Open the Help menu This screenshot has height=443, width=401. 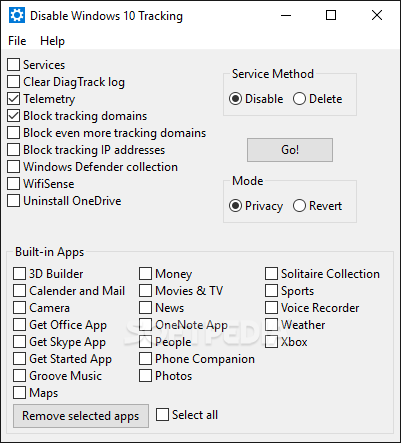52,41
